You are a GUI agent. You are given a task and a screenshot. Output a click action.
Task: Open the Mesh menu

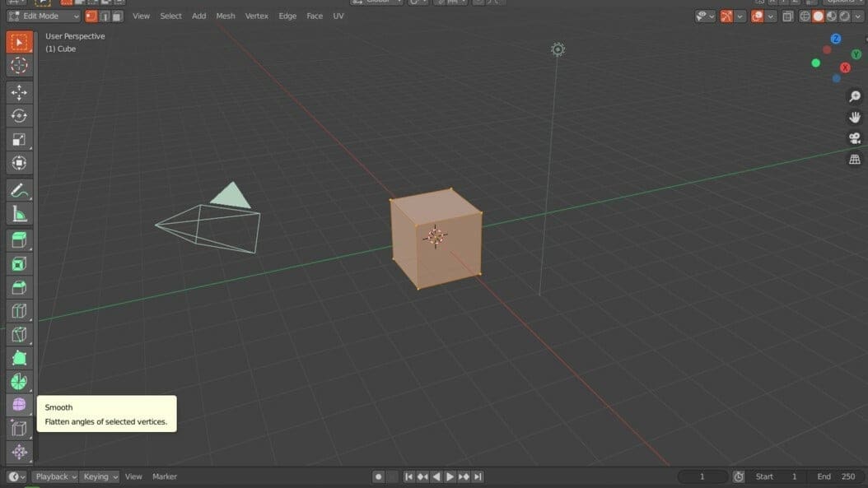tap(226, 16)
